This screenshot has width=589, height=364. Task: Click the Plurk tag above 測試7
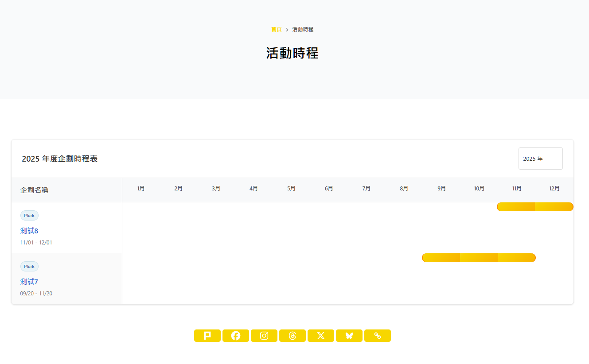(29, 267)
